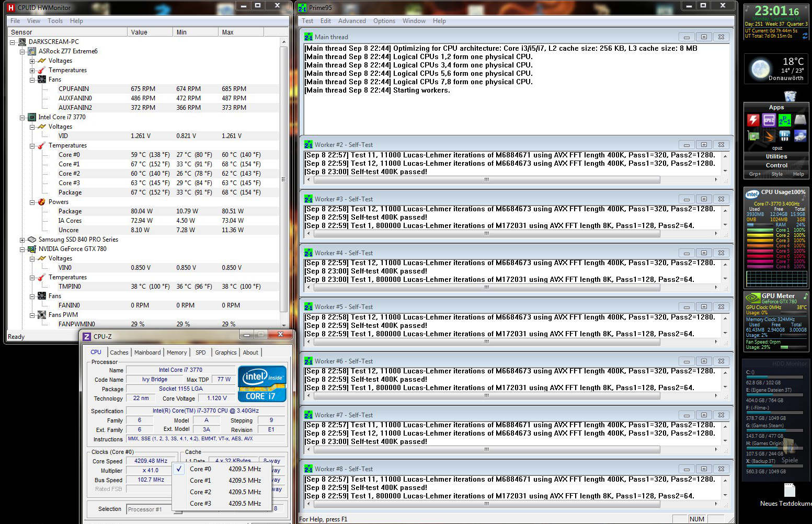Click Worker #8 horizontal scrollbar thumb
Image resolution: width=812 pixels, height=524 pixels.
(x=487, y=504)
